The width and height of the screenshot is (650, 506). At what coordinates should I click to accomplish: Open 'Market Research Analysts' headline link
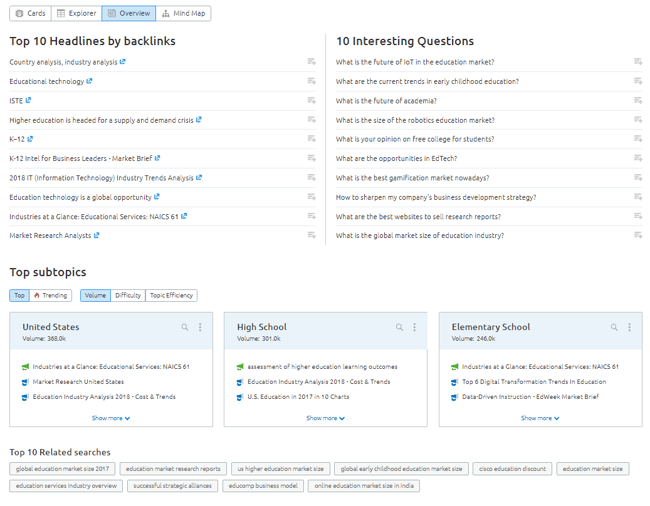50,236
